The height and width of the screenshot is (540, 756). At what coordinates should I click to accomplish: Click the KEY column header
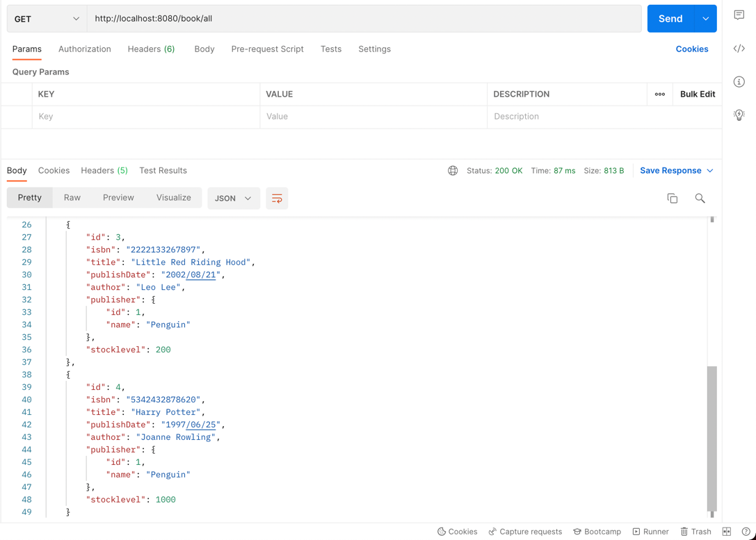point(46,94)
